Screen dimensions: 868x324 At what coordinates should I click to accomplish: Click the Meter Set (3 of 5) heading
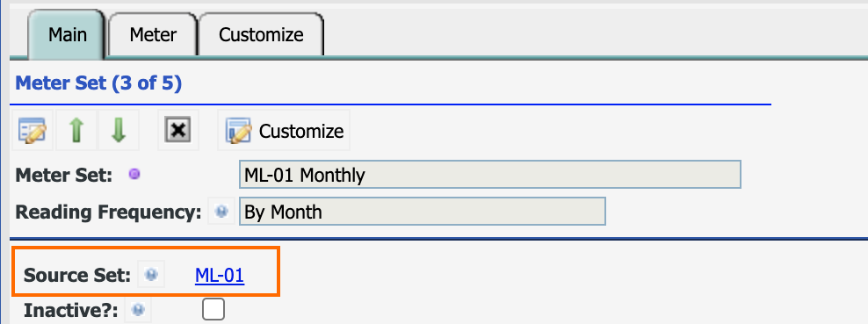pyautogui.click(x=98, y=83)
